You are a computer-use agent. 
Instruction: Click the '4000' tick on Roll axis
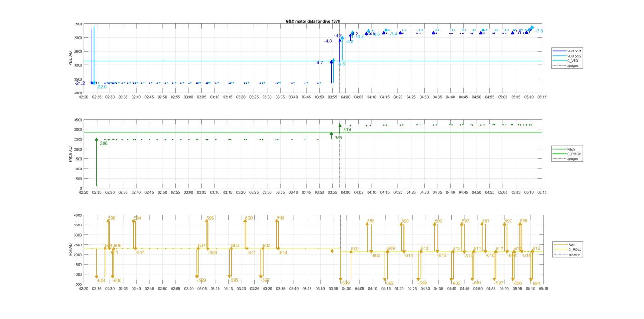(78, 215)
